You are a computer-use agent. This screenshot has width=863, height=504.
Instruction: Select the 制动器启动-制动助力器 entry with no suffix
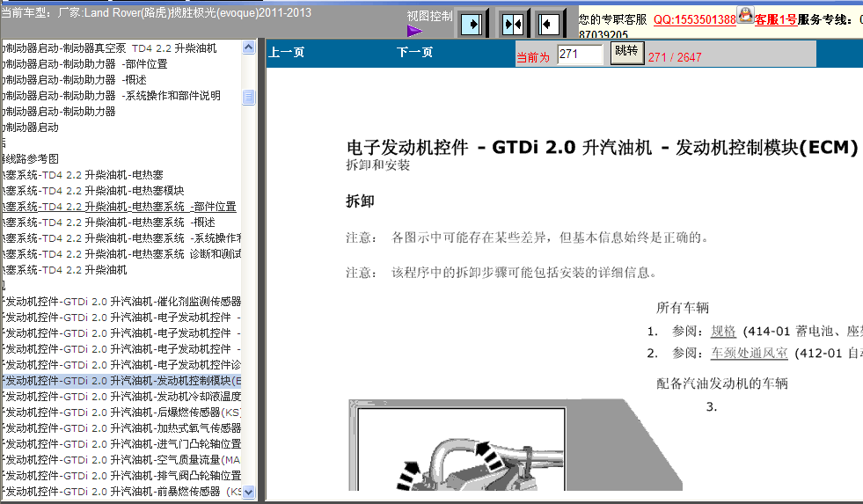58,112
